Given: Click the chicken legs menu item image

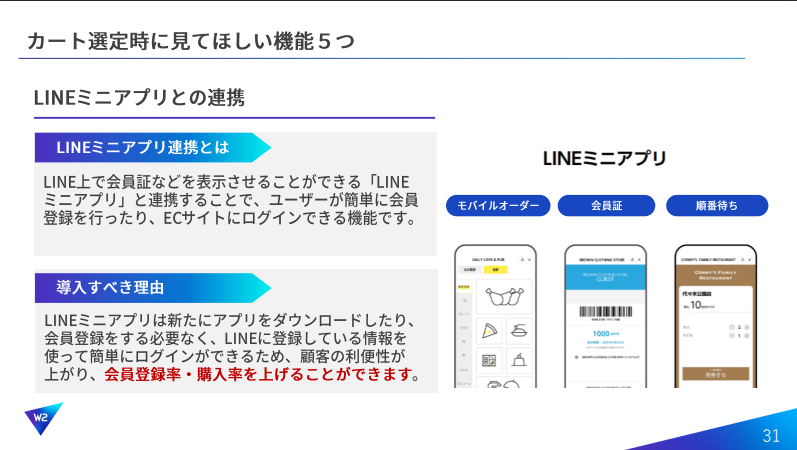Looking at the screenshot, I should click(504, 296).
